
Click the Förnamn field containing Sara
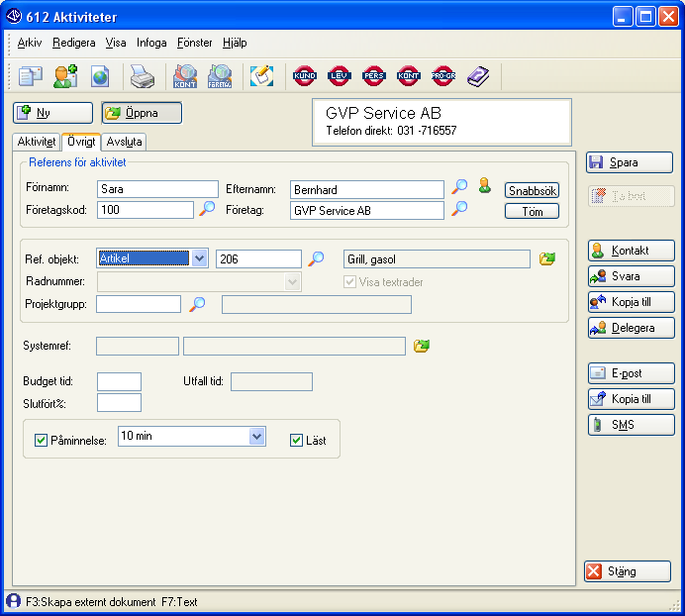[x=157, y=189]
